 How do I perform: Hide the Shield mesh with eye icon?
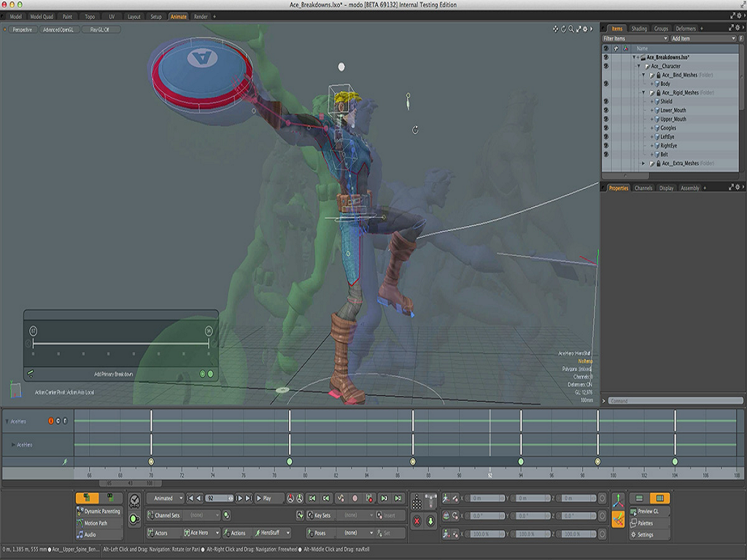pos(605,101)
